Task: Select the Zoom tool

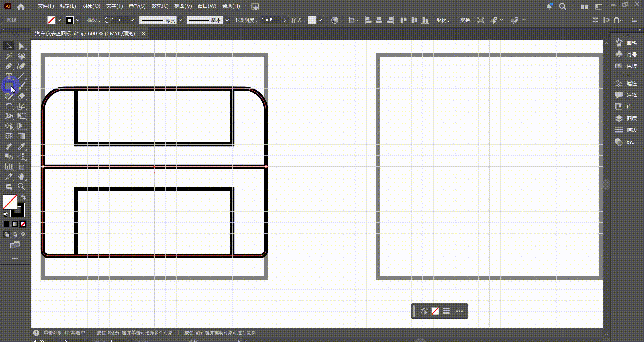Action: [21, 187]
